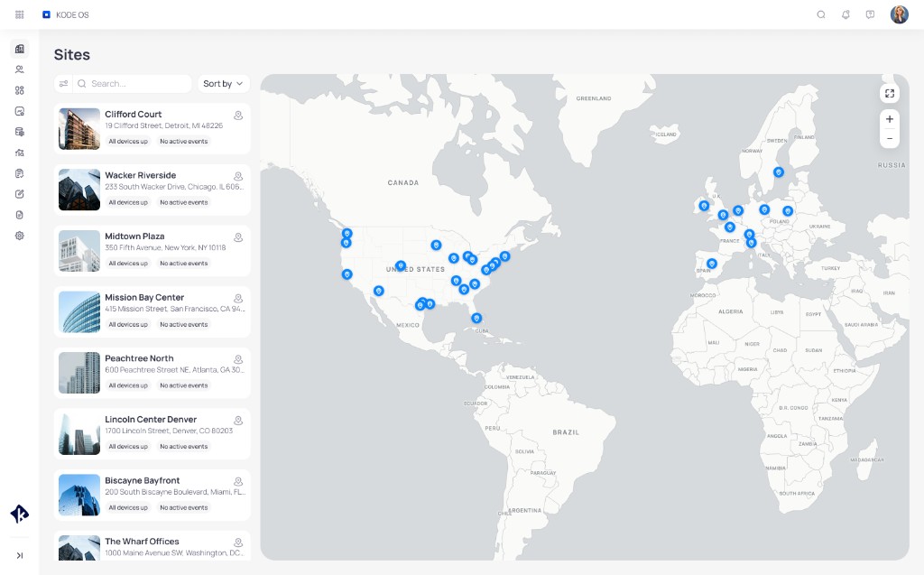
Task: Open the Midtown Plaza building thumbnail
Action: (x=79, y=251)
